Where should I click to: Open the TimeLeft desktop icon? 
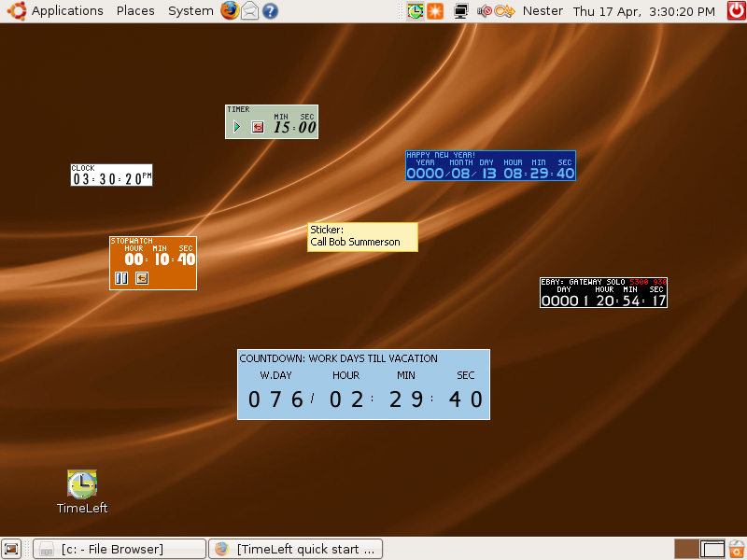pos(82,492)
